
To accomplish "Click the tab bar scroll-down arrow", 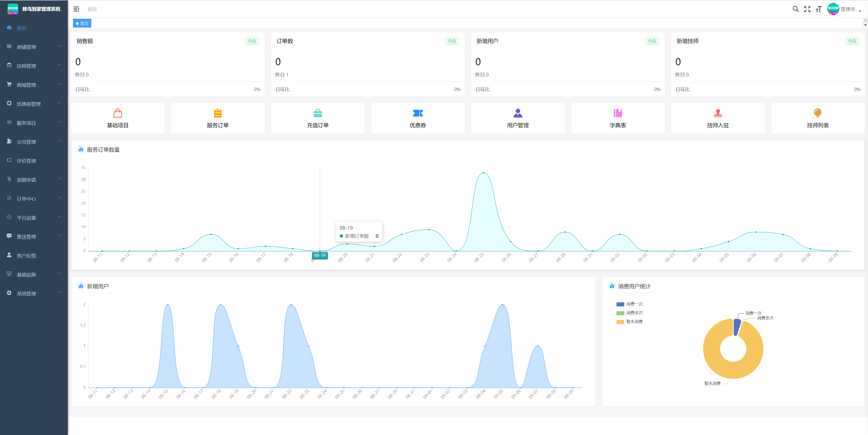I will point(865,25).
